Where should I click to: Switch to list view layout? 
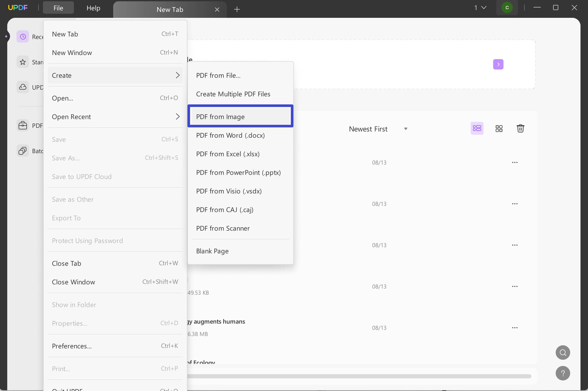477,128
